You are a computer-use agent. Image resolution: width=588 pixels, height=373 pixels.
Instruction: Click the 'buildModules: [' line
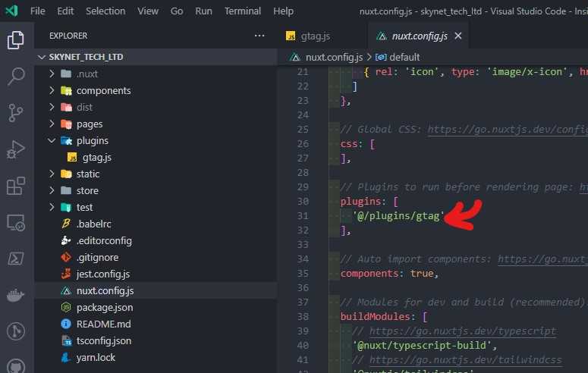click(384, 317)
